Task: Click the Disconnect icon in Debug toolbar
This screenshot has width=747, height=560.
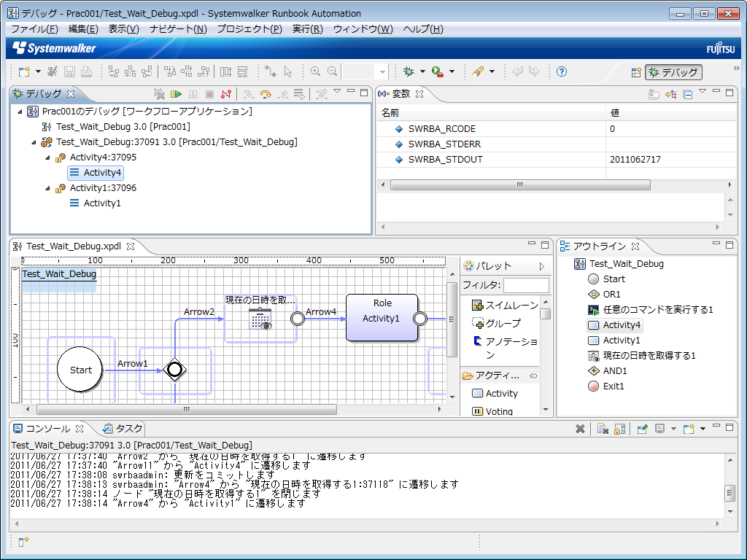Action: (x=226, y=94)
